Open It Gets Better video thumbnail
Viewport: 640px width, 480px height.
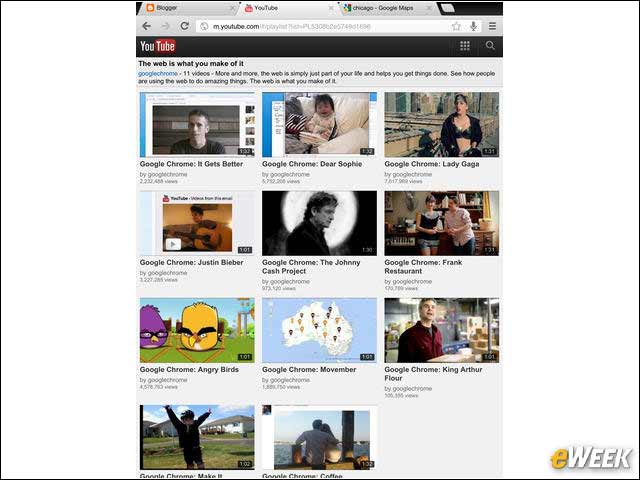point(197,124)
